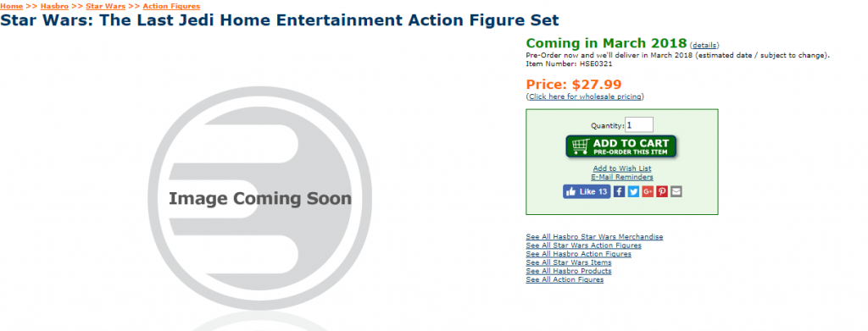The height and width of the screenshot is (331, 868).
Task: Open the Star Wars breadcrumb
Action: (105, 6)
